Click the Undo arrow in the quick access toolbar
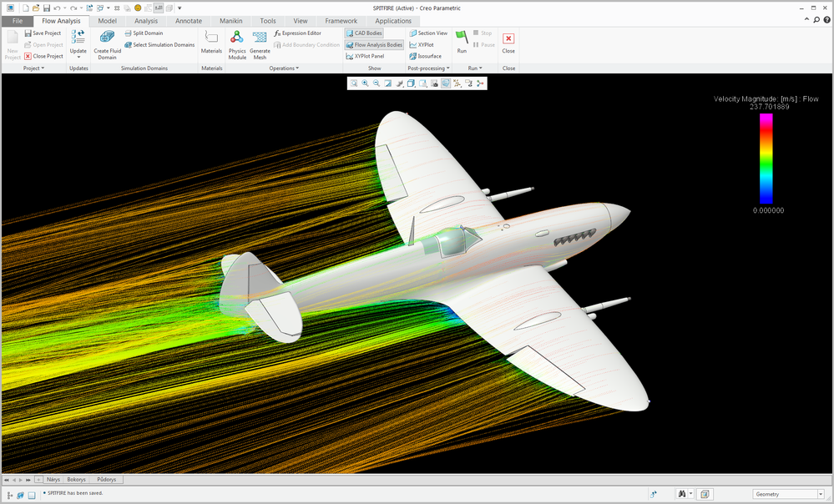Screen dimensions: 834x504 [x=57, y=8]
